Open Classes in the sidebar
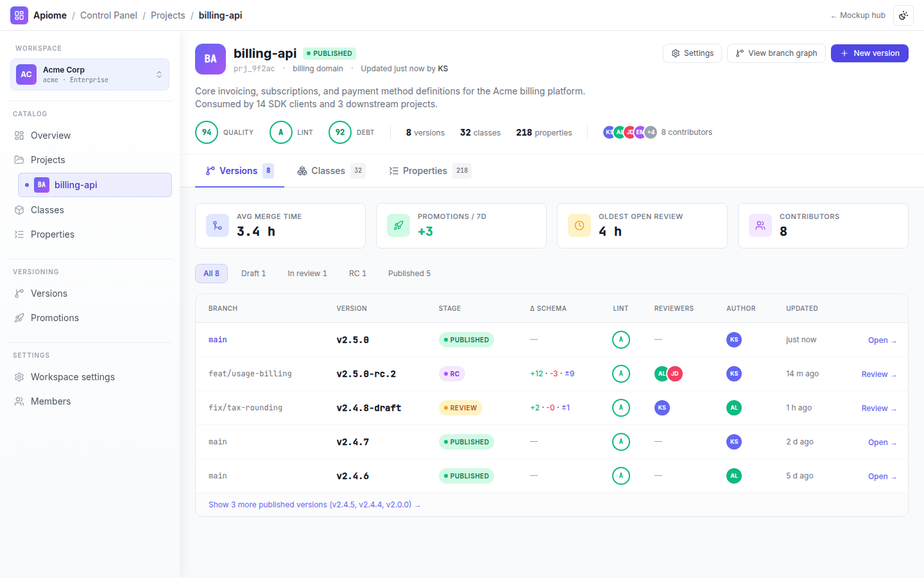Viewport: 924px width, 578px height. click(x=90, y=210)
